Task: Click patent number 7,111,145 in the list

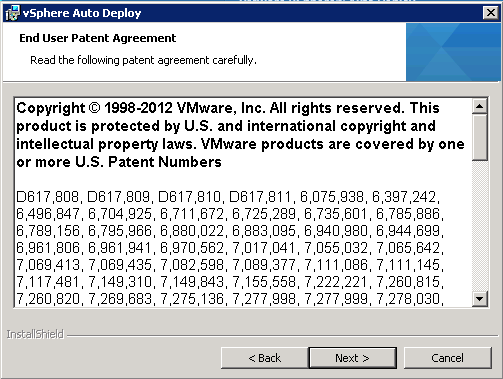Action: tap(410, 265)
